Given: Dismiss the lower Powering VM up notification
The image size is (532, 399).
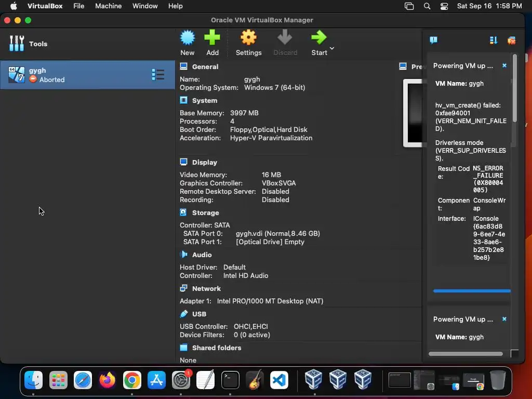Looking at the screenshot, I should 504,319.
